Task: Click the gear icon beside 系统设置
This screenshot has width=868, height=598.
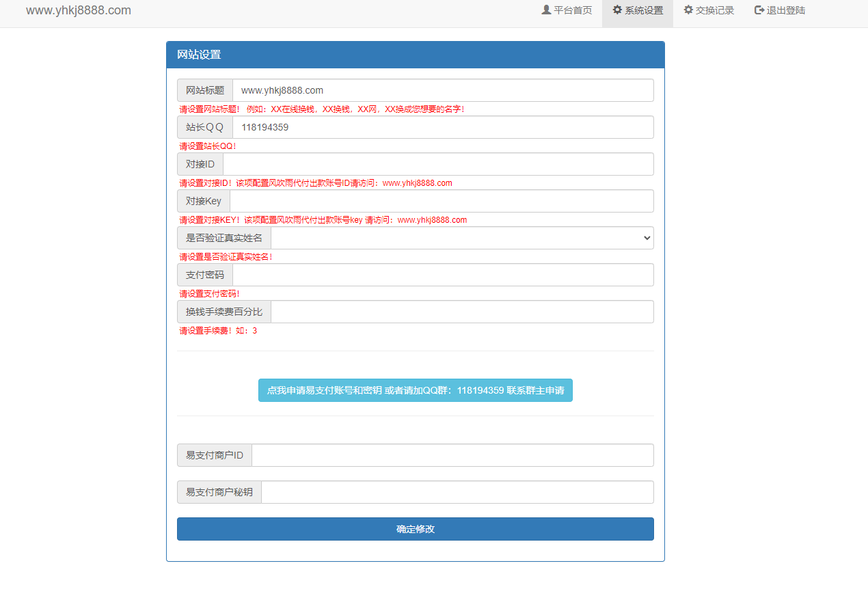Action: [617, 10]
